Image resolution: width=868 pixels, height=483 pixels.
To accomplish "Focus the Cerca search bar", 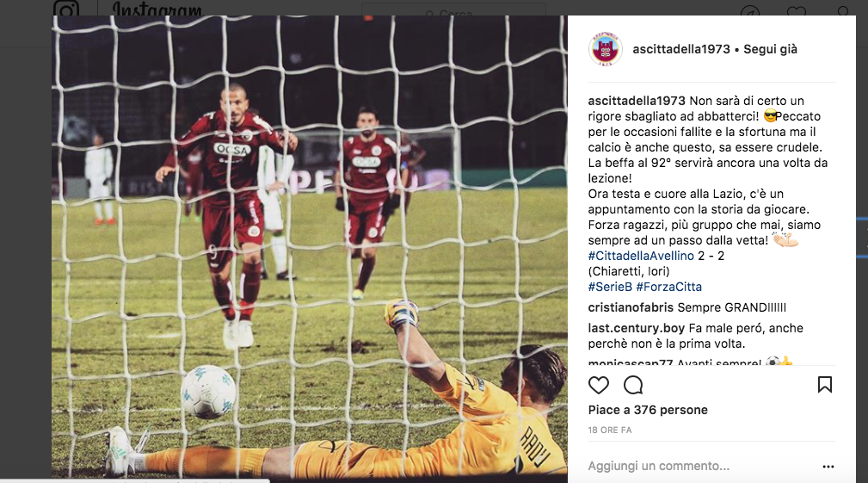I will pyautogui.click(x=453, y=9).
